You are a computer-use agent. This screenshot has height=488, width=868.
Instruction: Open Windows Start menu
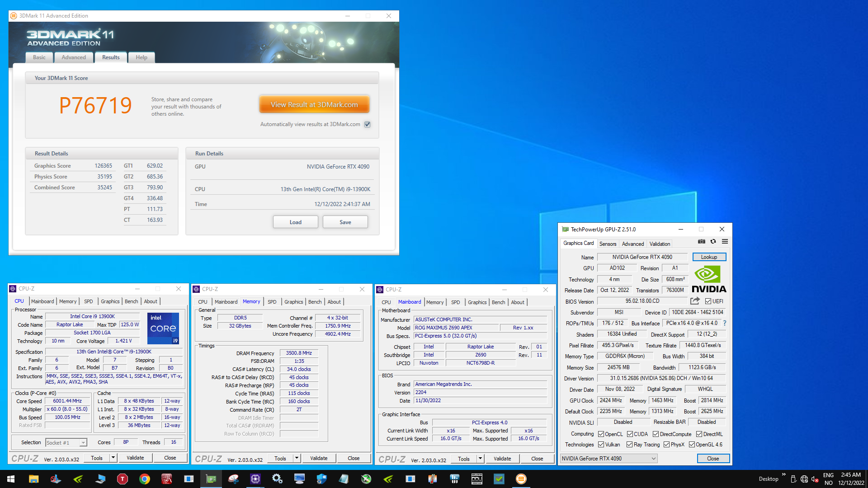[x=11, y=479]
